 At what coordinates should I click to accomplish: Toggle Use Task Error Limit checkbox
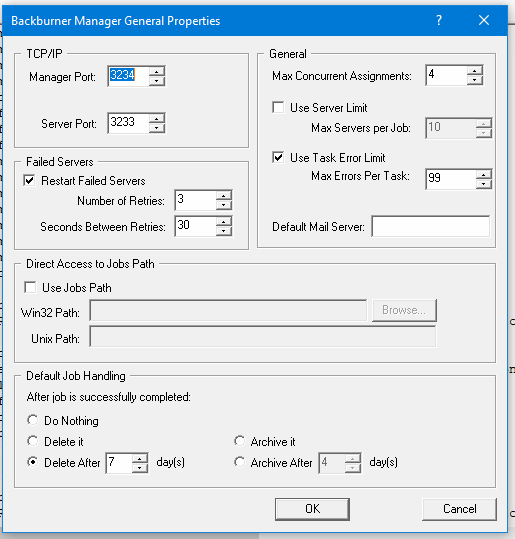point(278,158)
